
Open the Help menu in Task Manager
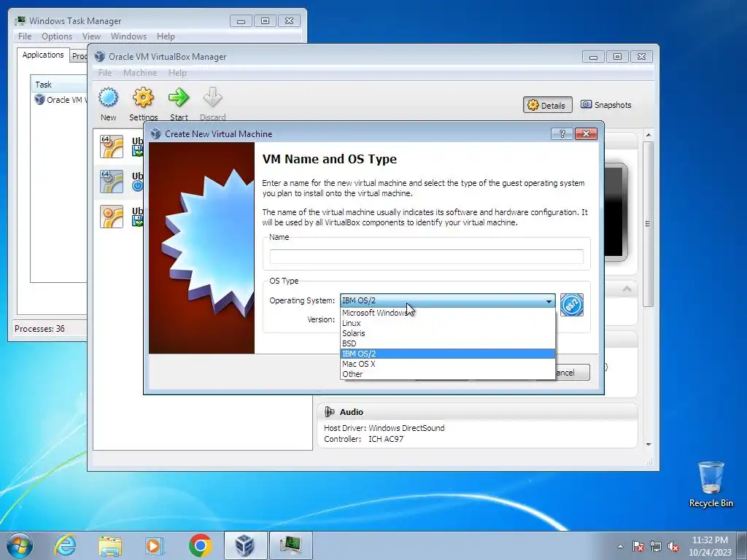pyautogui.click(x=166, y=36)
